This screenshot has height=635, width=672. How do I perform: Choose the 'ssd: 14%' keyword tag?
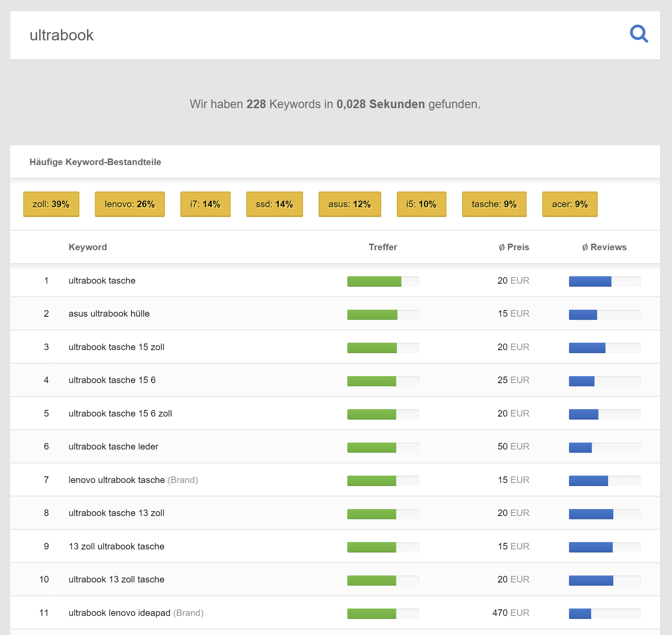[x=274, y=204]
